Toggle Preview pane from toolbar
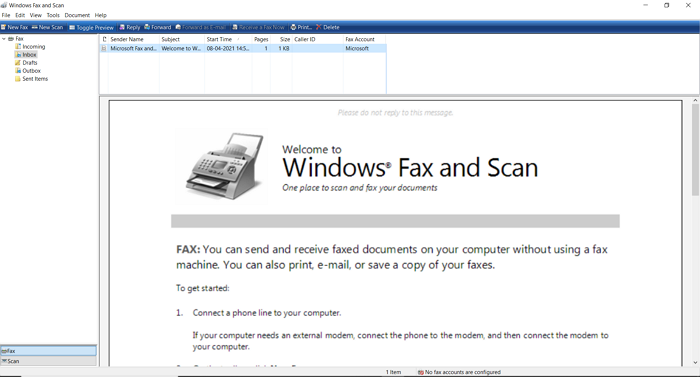The width and height of the screenshot is (700, 377). (92, 27)
